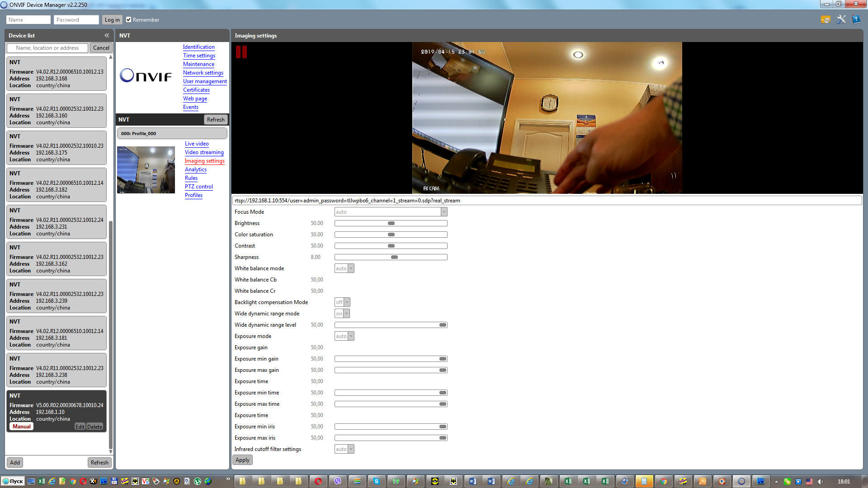Click the Profile_000 video thumbnail
Viewport: 868px width, 488px height.
click(146, 170)
